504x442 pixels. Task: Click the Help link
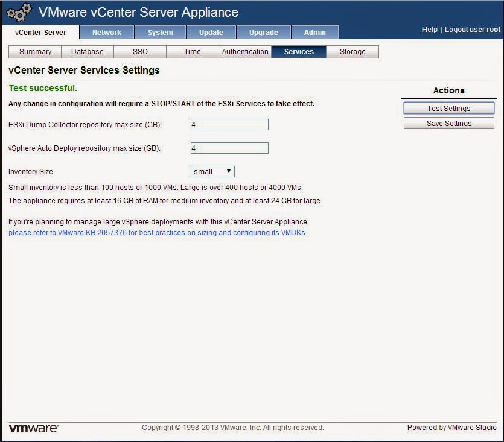[x=429, y=30]
